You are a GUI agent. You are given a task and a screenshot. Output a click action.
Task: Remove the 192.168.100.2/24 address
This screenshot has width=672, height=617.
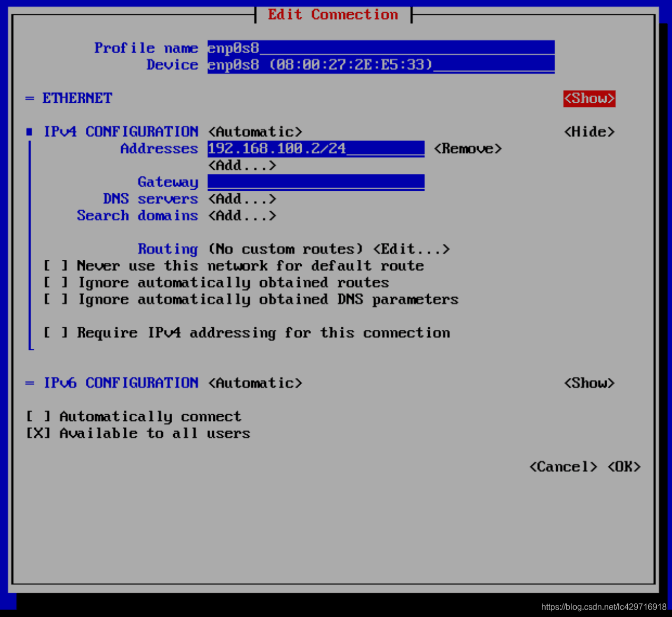(x=468, y=149)
